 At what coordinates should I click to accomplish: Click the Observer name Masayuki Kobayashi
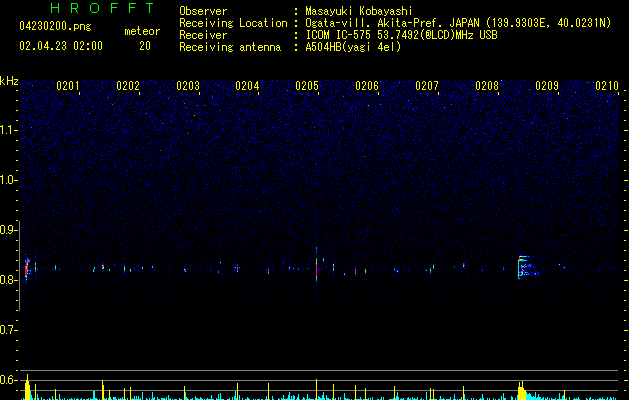pyautogui.click(x=359, y=11)
